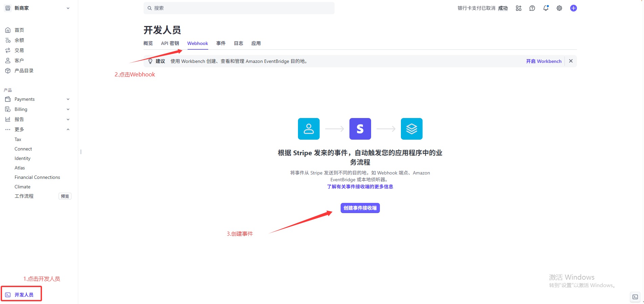Open Connect in sidebar
The height and width of the screenshot is (304, 644).
(23, 149)
